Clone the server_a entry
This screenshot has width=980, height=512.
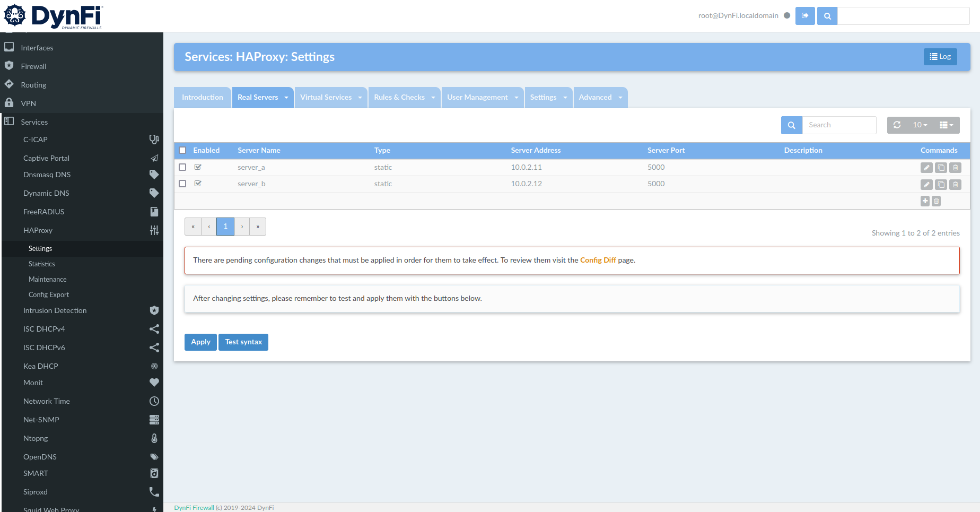click(941, 168)
